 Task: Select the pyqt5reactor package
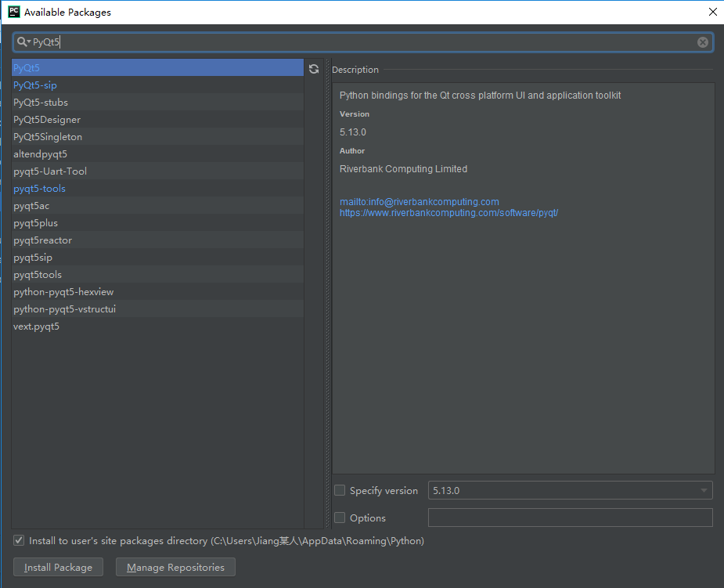(x=157, y=240)
